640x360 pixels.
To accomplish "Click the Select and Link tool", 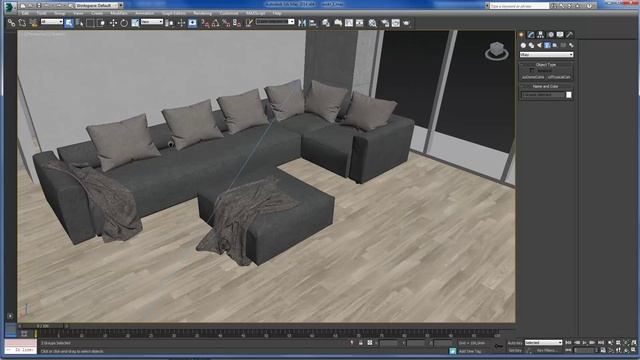I will tap(11, 23).
